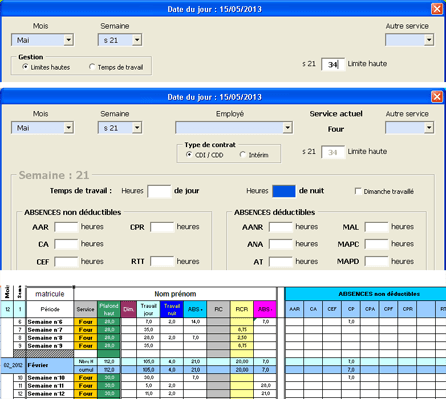Viewport: 446px width, 399px height.
Task: Click the AANR hours input field
Action: 281,227
